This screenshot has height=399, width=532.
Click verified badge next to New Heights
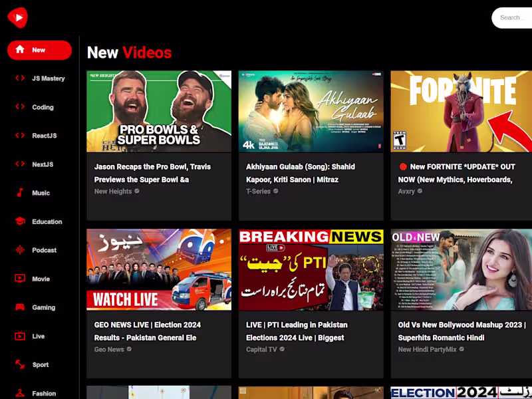(137, 191)
